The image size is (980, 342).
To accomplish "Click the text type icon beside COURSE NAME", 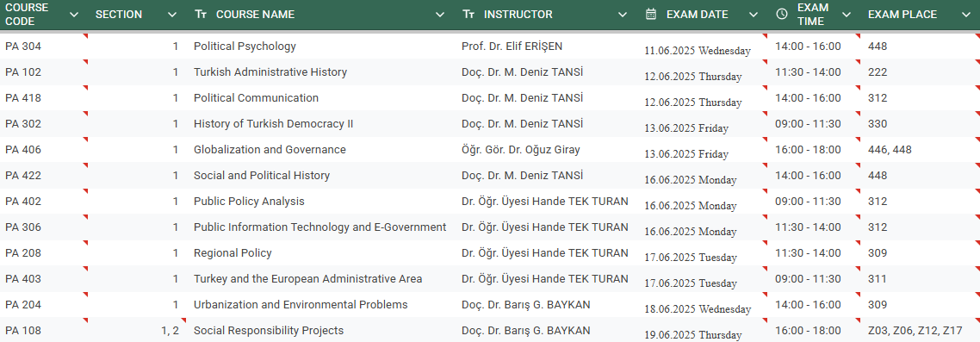I will (x=200, y=15).
